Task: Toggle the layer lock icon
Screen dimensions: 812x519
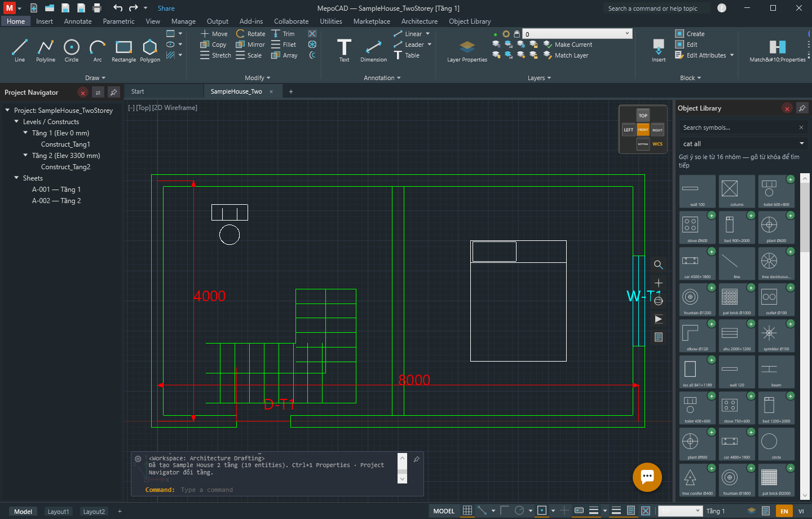Action: [517, 34]
